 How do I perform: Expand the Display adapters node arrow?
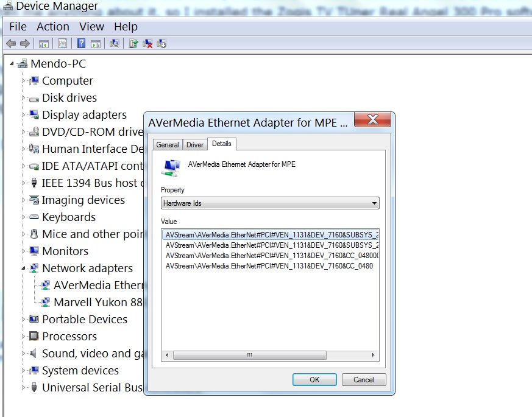click(23, 114)
